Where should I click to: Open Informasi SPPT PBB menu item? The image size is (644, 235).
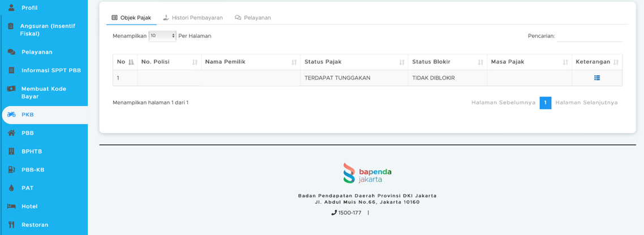[x=51, y=71]
